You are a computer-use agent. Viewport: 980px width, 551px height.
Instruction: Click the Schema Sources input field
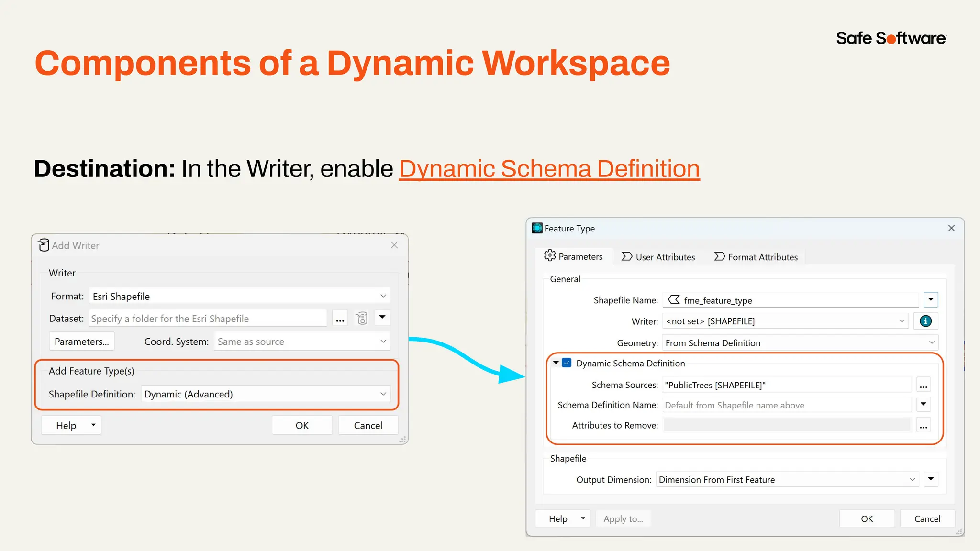pos(787,385)
